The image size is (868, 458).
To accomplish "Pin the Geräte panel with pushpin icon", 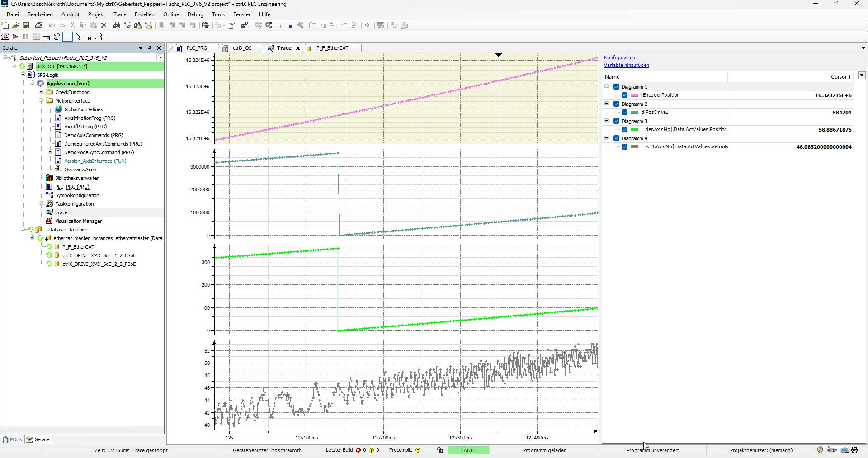I will tap(150, 48).
